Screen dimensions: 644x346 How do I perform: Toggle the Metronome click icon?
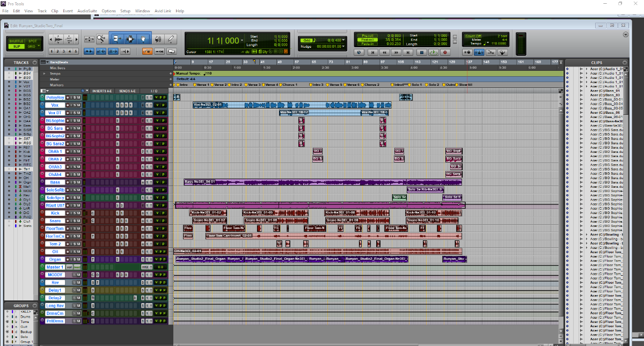[479, 53]
